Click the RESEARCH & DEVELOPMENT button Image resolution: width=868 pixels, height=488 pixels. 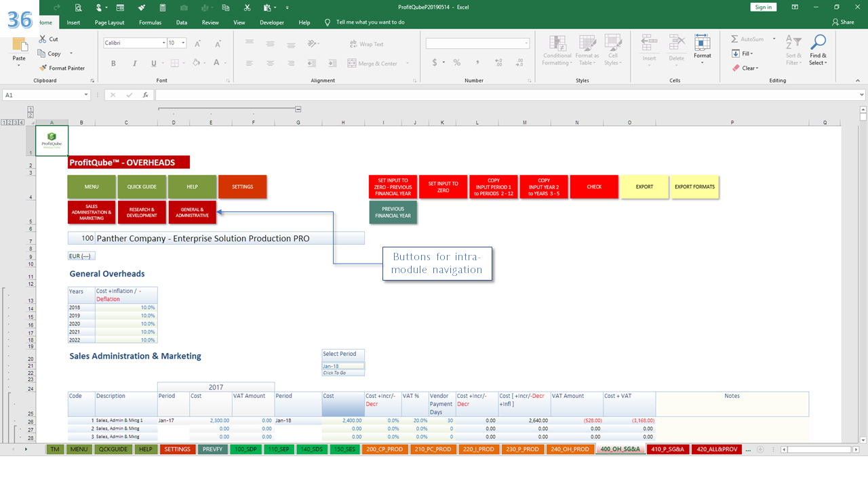tap(142, 212)
